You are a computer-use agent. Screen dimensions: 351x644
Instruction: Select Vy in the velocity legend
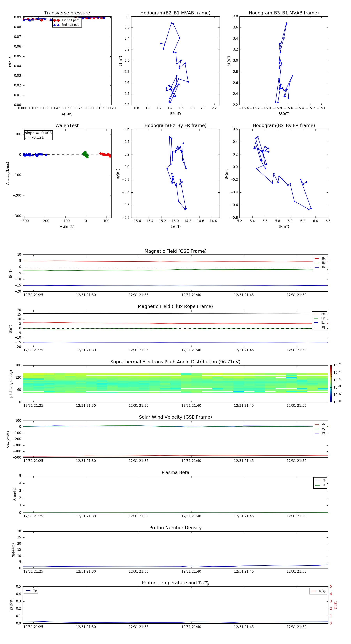click(x=320, y=429)
